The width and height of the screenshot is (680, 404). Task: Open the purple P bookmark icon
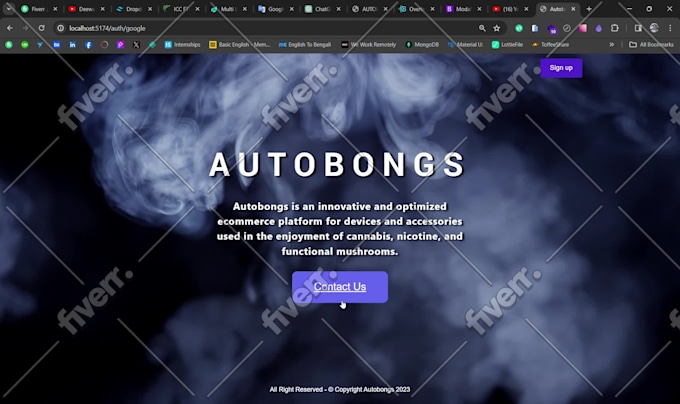pyautogui.click(x=120, y=45)
